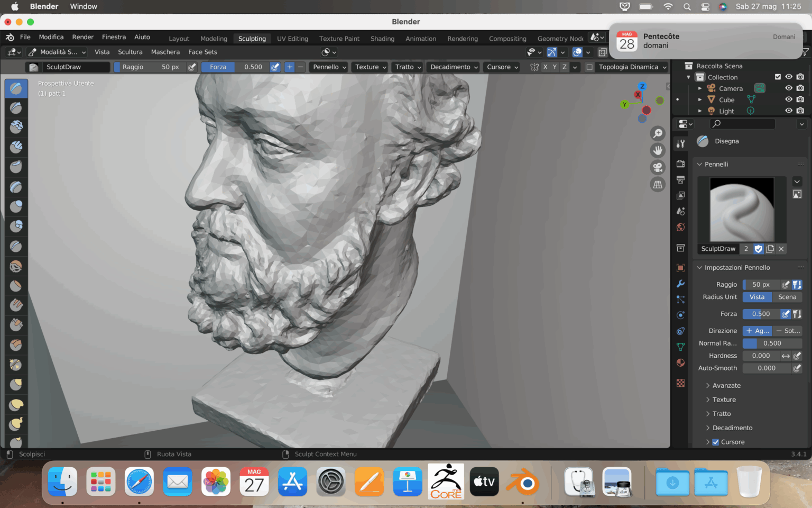This screenshot has height=508, width=812.
Task: Switch perspective/orthographic with the grid icon
Action: coord(658,185)
